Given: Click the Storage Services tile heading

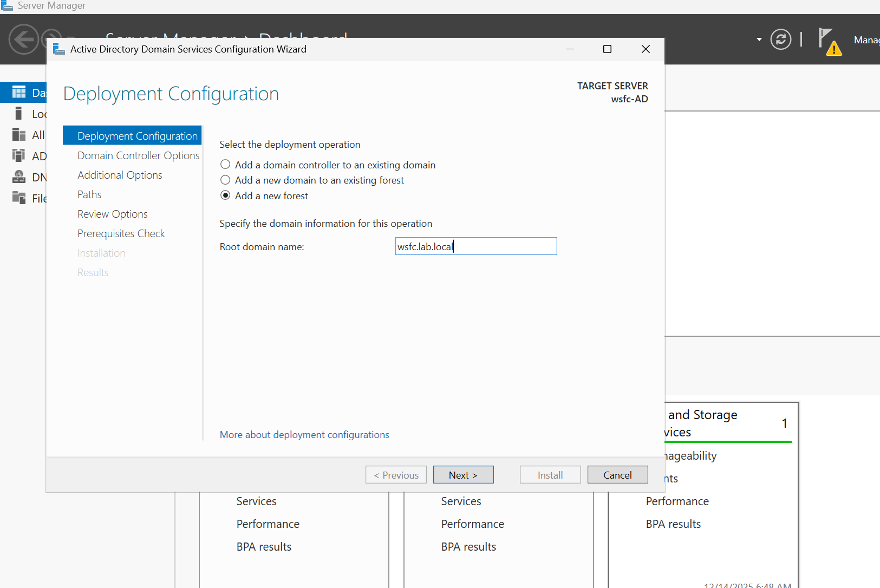Looking at the screenshot, I should pyautogui.click(x=701, y=423).
